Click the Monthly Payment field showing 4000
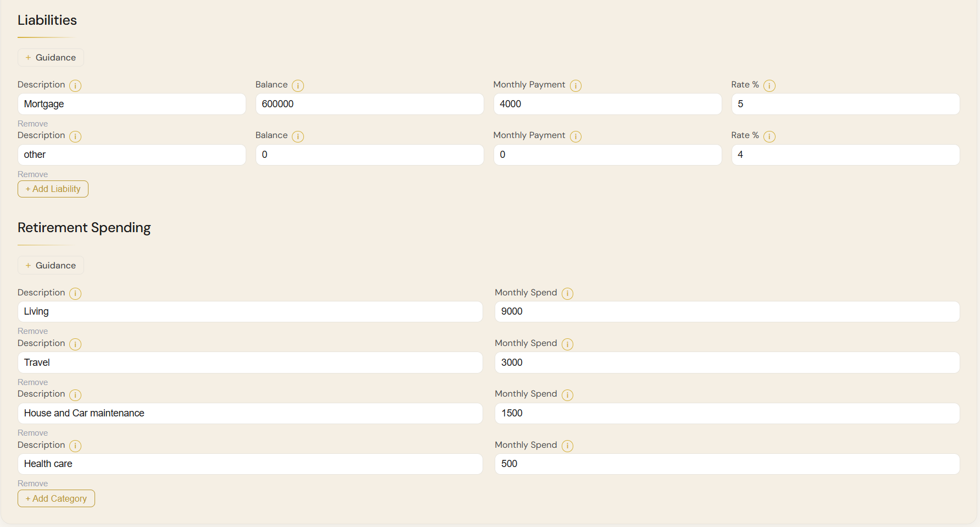The image size is (980, 527). point(607,104)
